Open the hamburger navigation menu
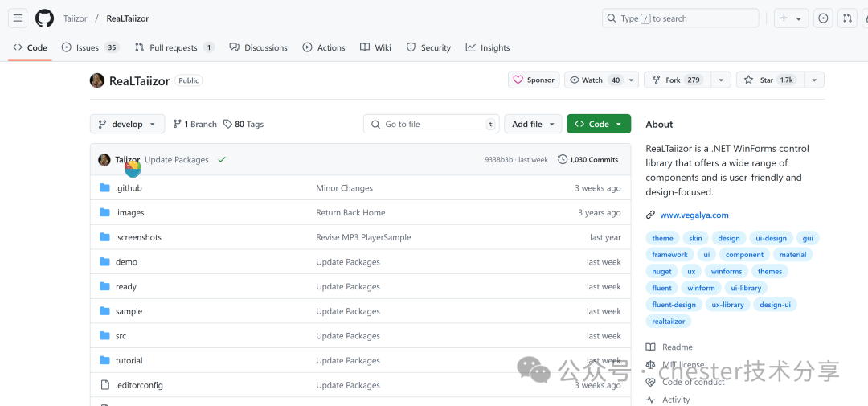 point(17,18)
